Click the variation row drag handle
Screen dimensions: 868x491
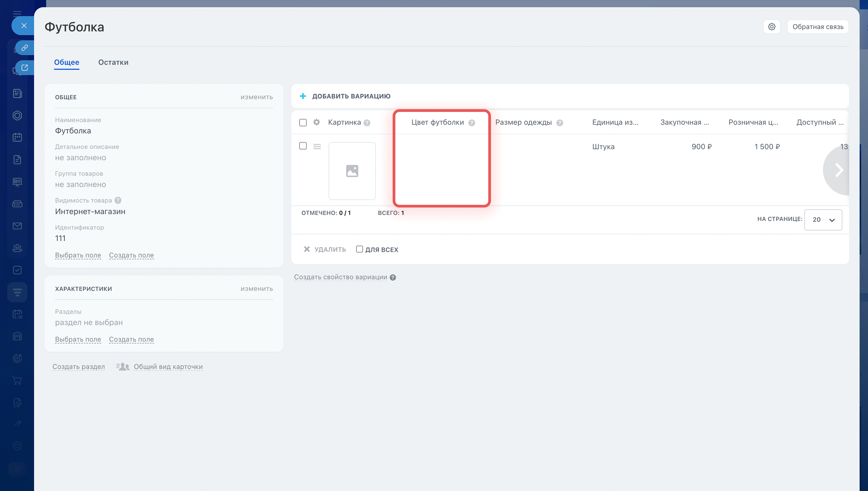coord(317,146)
